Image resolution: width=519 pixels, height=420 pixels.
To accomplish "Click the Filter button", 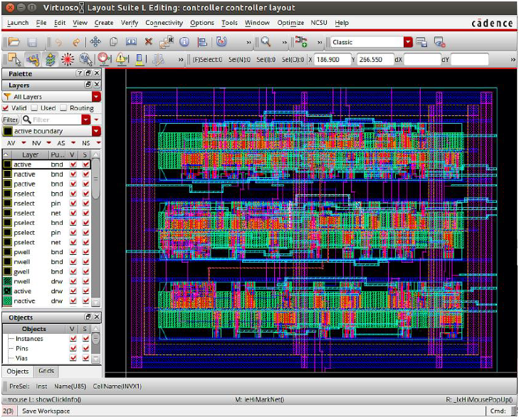I will click(11, 120).
